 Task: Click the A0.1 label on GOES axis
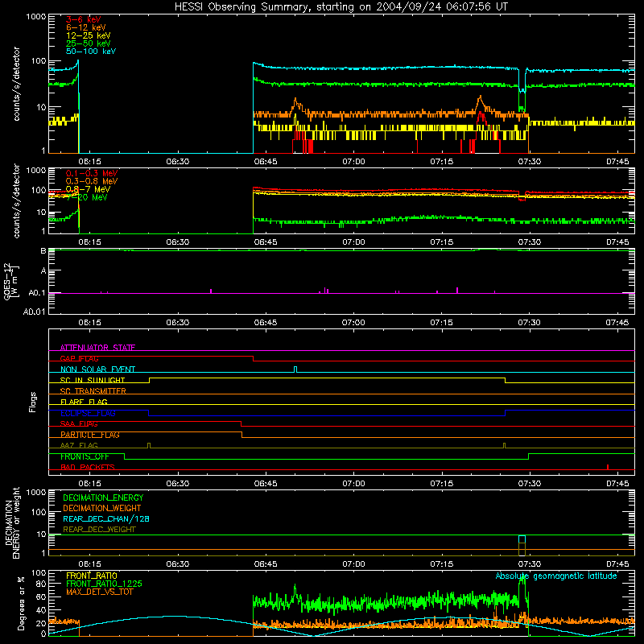[37, 293]
